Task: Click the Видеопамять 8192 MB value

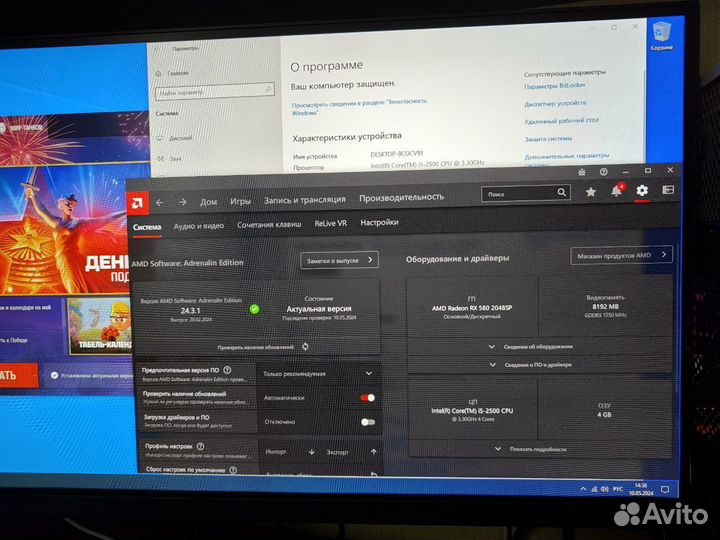Action: pos(606,306)
